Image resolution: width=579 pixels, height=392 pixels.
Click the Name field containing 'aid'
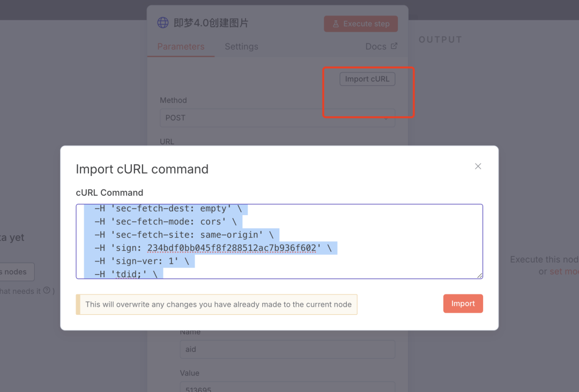click(287, 349)
